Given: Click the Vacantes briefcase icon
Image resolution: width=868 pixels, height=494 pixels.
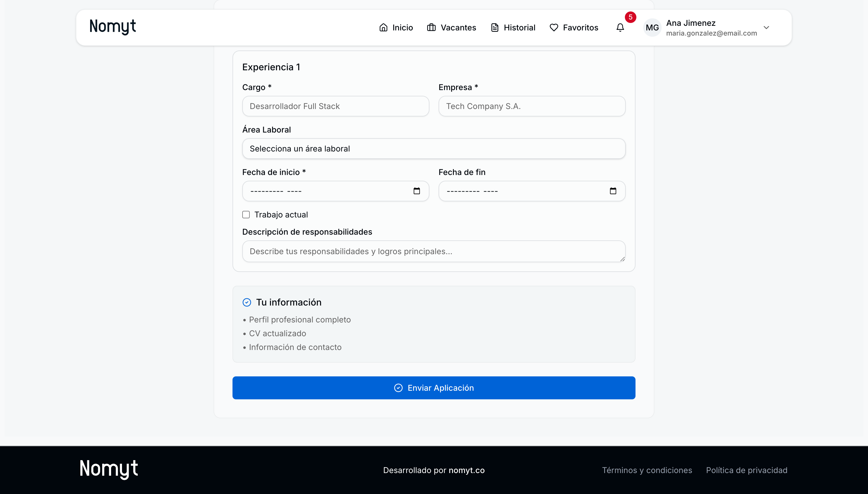Looking at the screenshot, I should [431, 28].
